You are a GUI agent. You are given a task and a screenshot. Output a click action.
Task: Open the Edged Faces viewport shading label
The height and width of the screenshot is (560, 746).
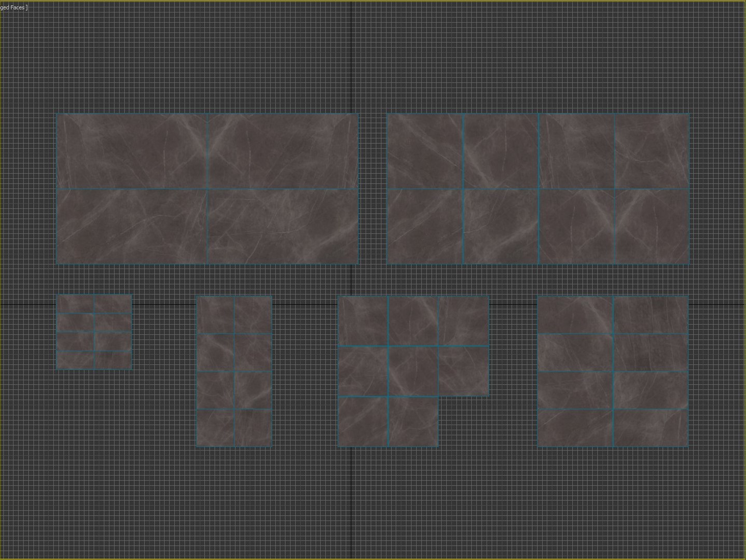[x=14, y=7]
